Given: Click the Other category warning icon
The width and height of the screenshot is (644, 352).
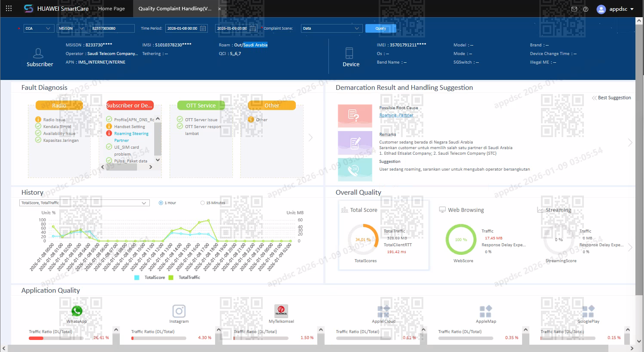Looking at the screenshot, I should (x=251, y=119).
